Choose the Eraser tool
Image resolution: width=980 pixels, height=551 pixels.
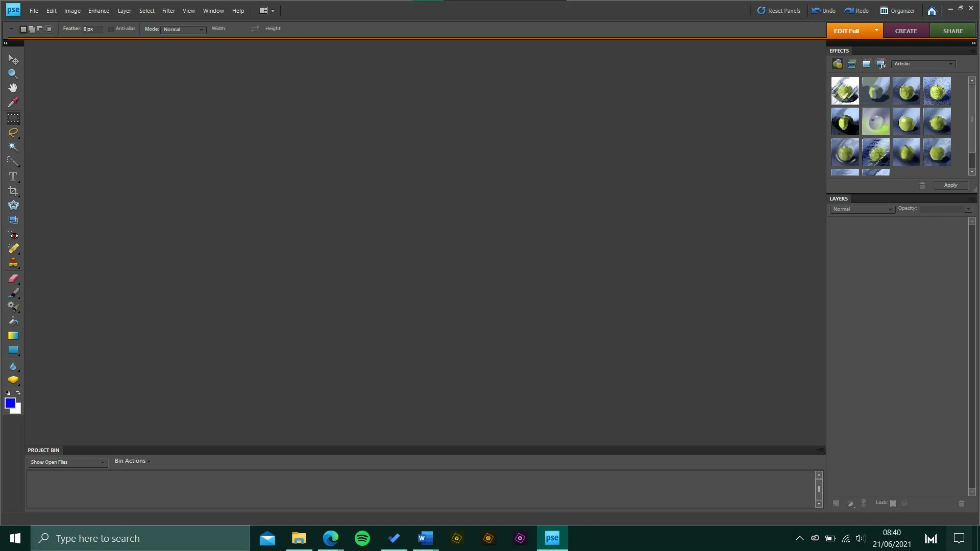pyautogui.click(x=13, y=279)
